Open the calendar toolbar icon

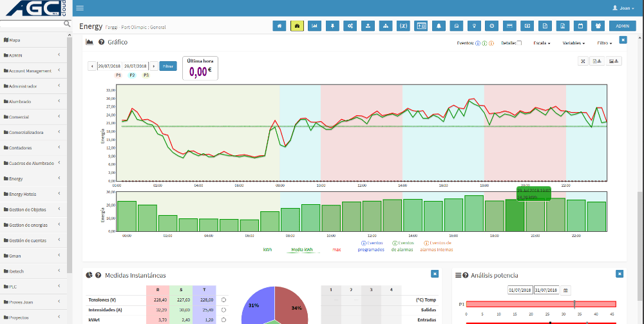[x=580, y=26]
